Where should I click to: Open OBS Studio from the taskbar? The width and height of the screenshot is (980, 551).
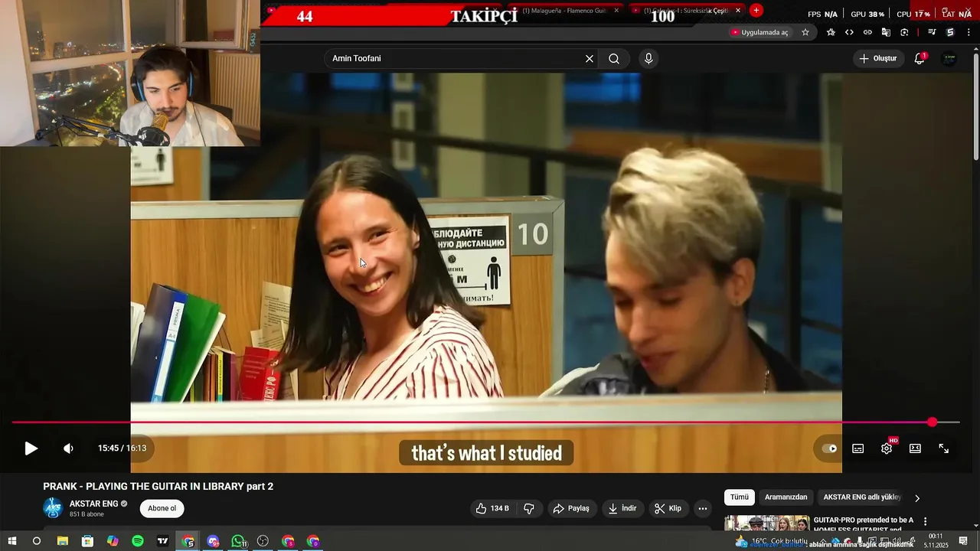[263, 541]
